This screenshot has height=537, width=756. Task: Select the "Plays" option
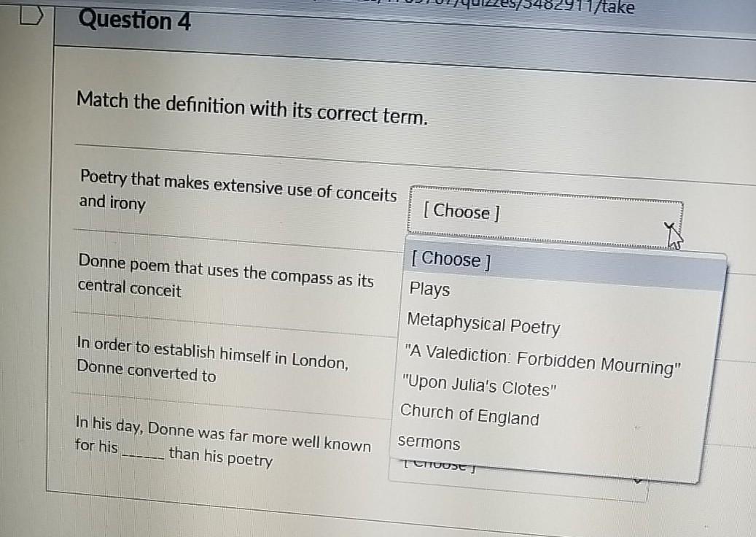pyautogui.click(x=430, y=290)
